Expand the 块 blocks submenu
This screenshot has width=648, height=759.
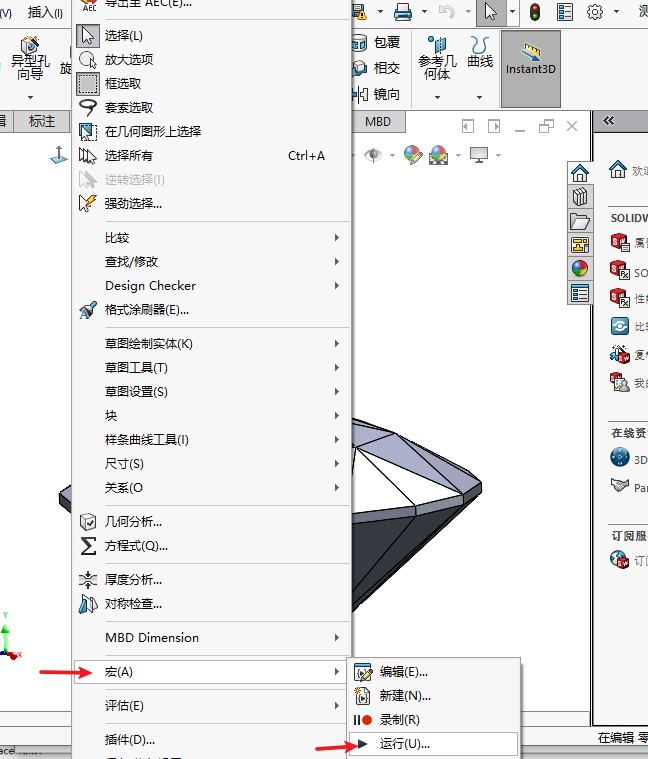212,416
